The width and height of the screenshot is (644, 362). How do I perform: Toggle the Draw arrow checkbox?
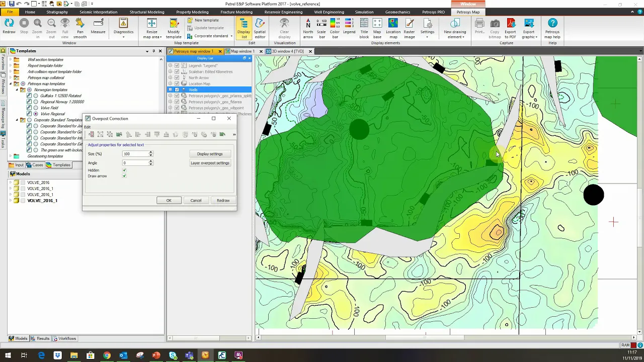pyautogui.click(x=124, y=176)
